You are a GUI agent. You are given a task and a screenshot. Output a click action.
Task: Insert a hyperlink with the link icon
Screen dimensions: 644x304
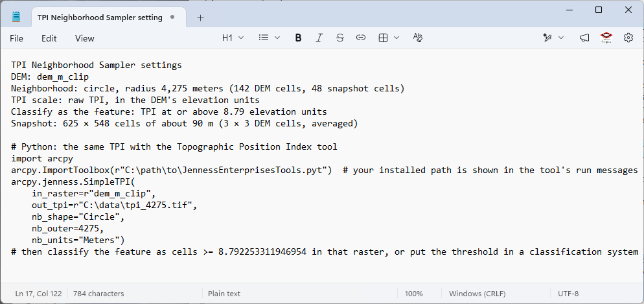[361, 38]
